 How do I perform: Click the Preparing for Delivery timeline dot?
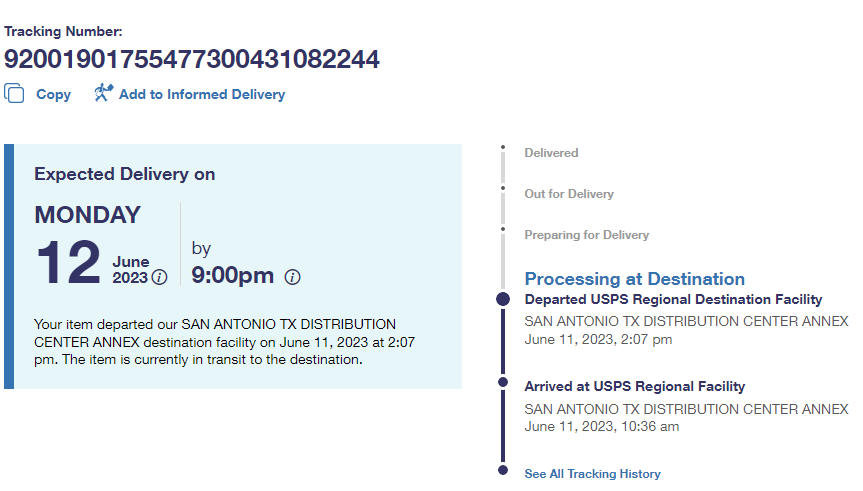point(503,230)
